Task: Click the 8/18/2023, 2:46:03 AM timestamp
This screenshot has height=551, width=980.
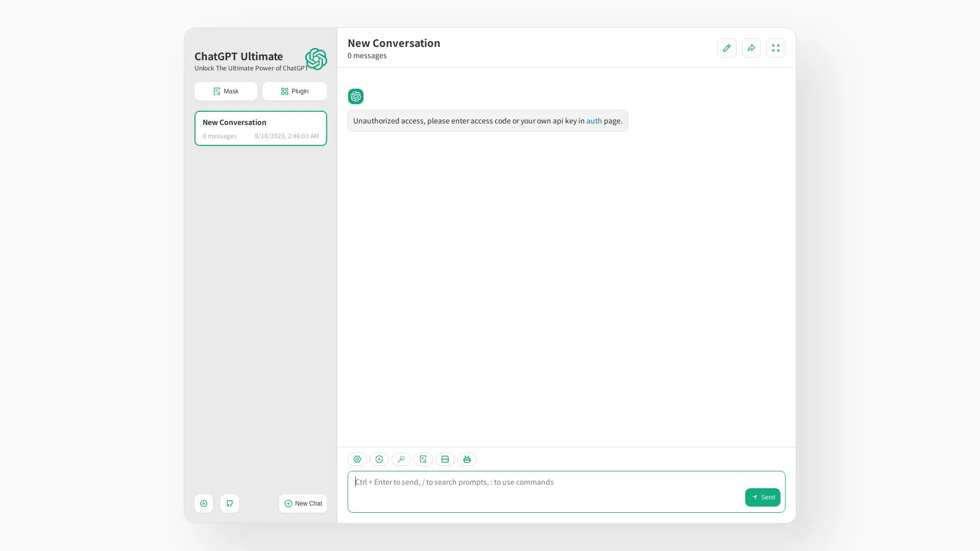Action: click(287, 136)
